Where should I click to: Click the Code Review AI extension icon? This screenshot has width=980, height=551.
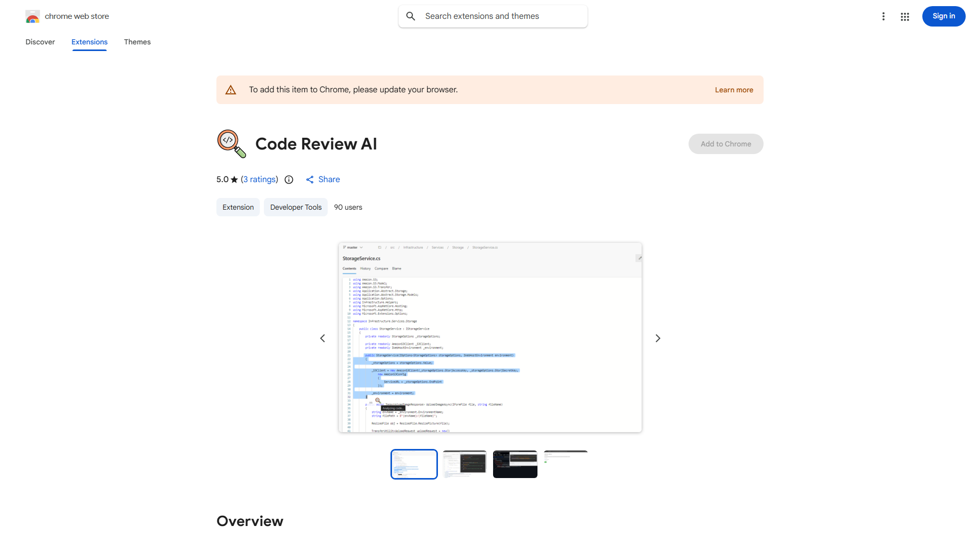[x=231, y=144]
